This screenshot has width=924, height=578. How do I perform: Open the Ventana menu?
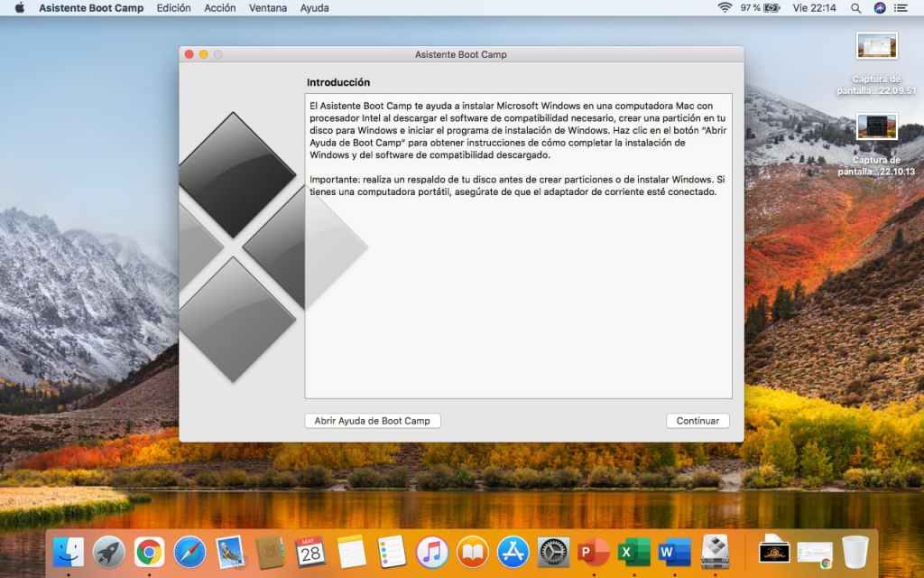(267, 8)
